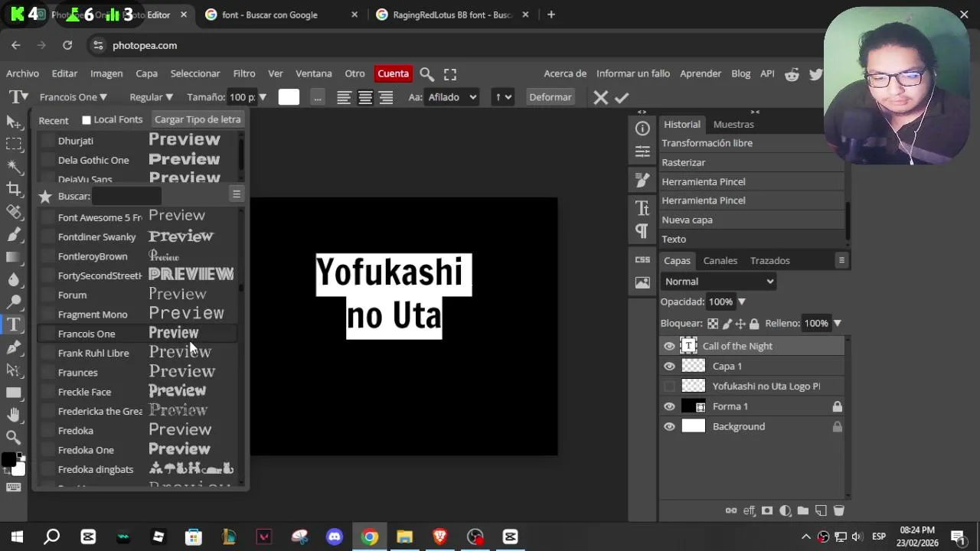
Task: Toggle favorites star filter in font list
Action: point(45,196)
